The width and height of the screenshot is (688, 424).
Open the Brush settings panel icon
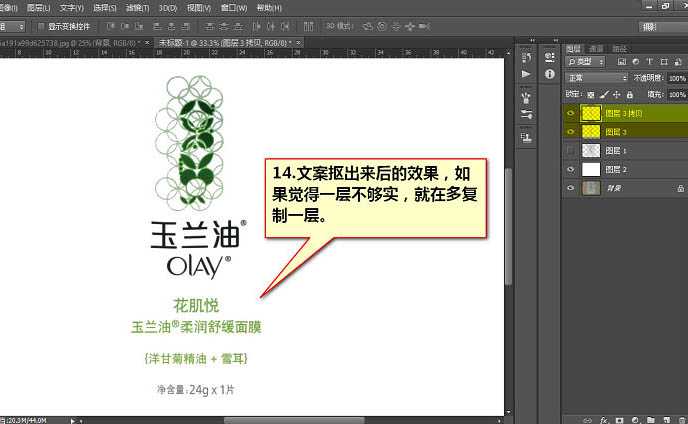tap(526, 115)
